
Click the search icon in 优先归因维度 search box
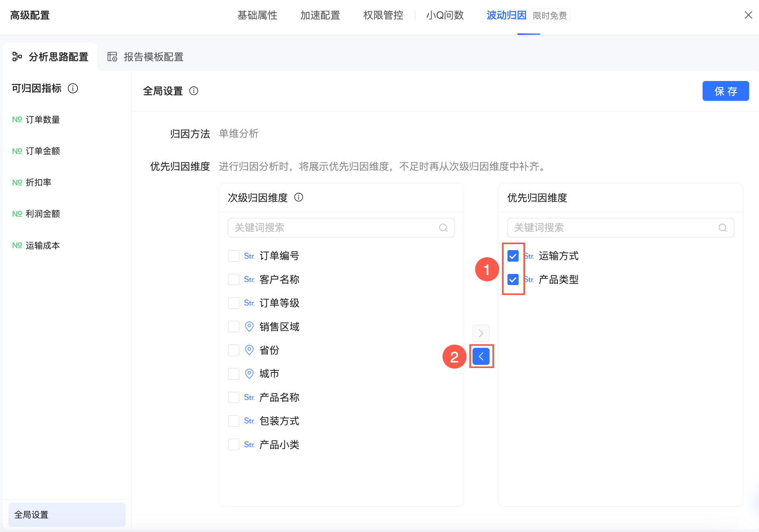coord(722,228)
